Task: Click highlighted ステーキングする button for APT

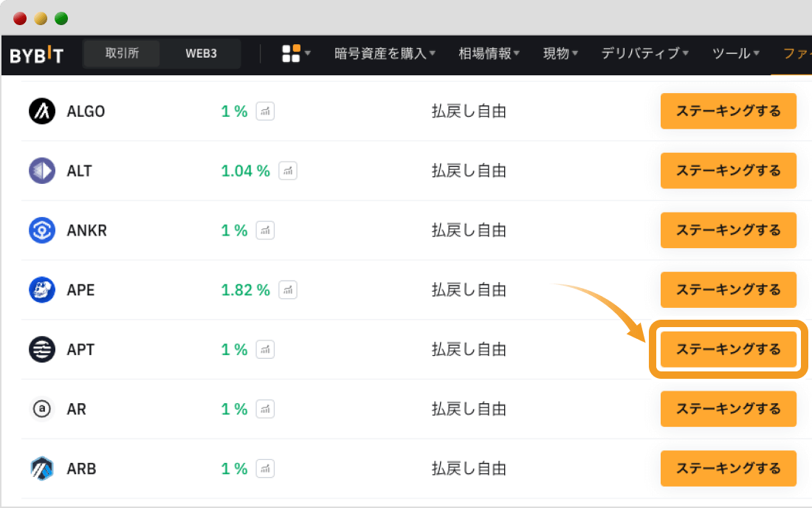Action: click(728, 349)
